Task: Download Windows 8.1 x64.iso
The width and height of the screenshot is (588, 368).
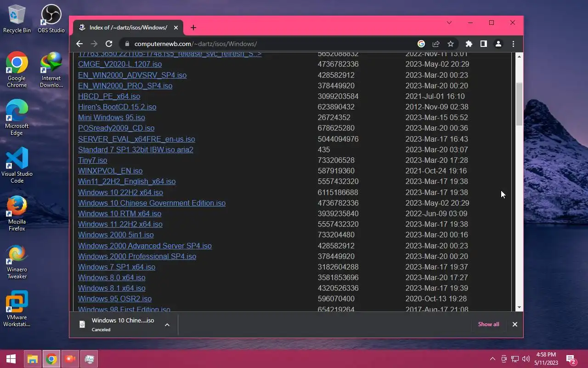Action: pos(112,288)
